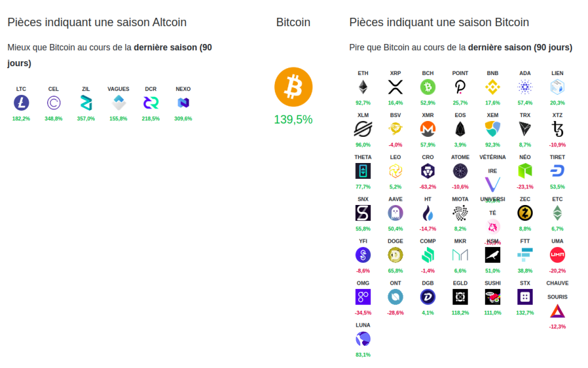Open the Maker MKR coin icon
Image resolution: width=588 pixels, height=368 pixels.
(460, 255)
